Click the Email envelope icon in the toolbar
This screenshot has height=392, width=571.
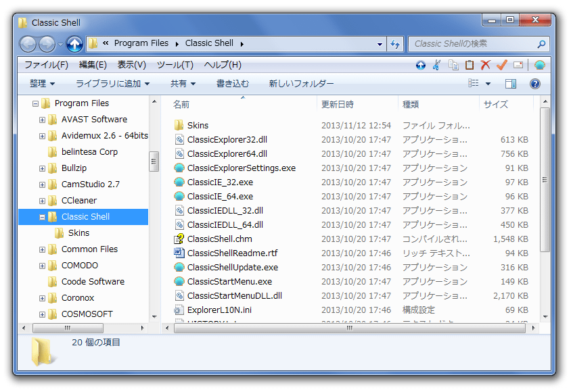(518, 65)
